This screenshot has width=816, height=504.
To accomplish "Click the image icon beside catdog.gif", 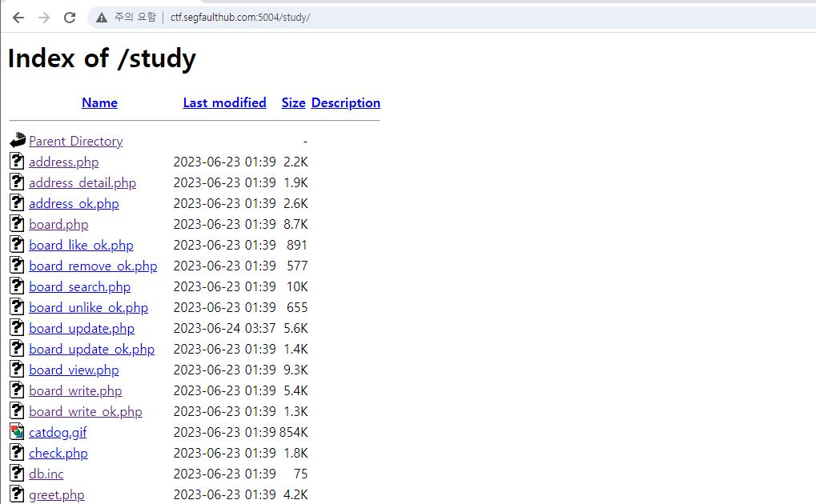I will point(17,431).
